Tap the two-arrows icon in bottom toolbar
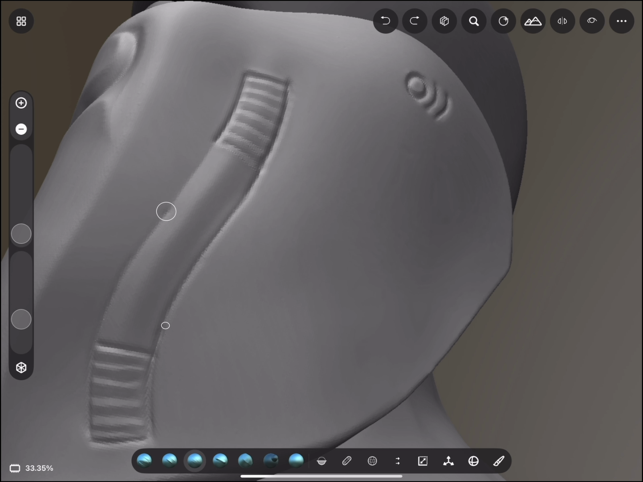Viewport: 643px width, 482px height. click(x=397, y=461)
